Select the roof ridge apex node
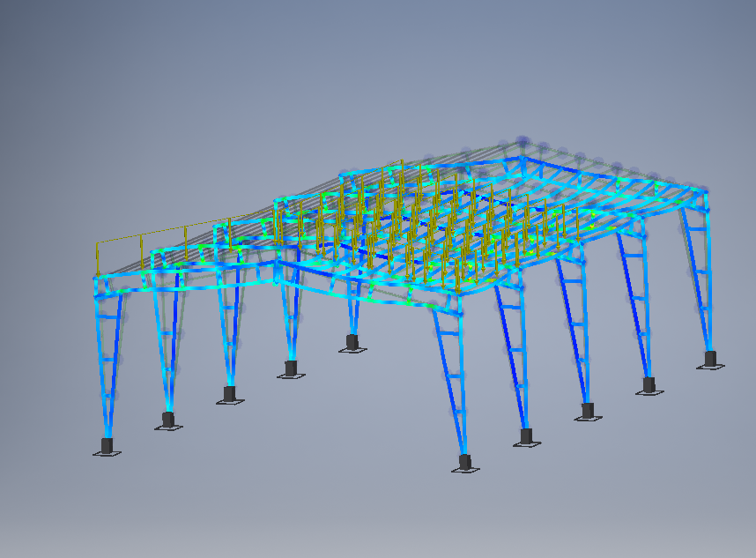Image resolution: width=756 pixels, height=558 pixels. click(x=523, y=141)
